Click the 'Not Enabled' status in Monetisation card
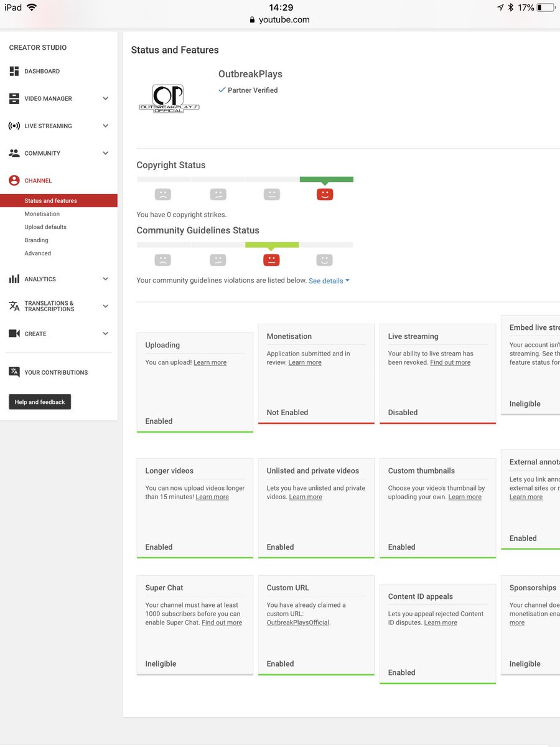The image size is (560, 747). [x=287, y=412]
